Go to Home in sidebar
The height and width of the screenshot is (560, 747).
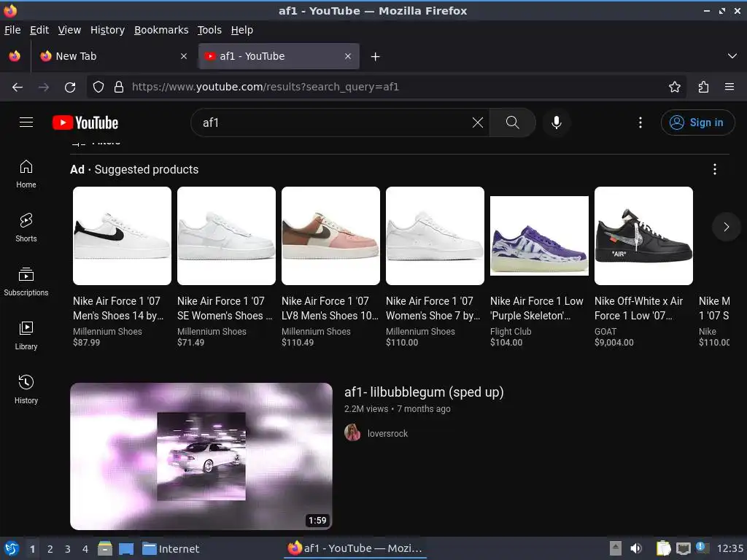pyautogui.click(x=26, y=174)
